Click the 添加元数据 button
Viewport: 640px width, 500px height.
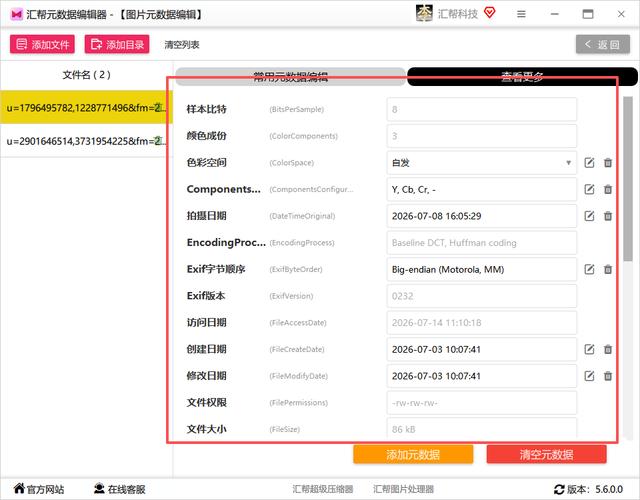point(413,454)
